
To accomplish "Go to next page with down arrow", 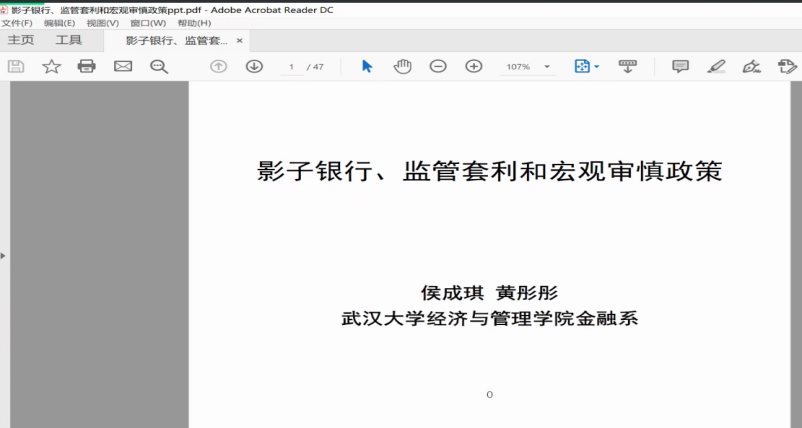I will [x=254, y=66].
